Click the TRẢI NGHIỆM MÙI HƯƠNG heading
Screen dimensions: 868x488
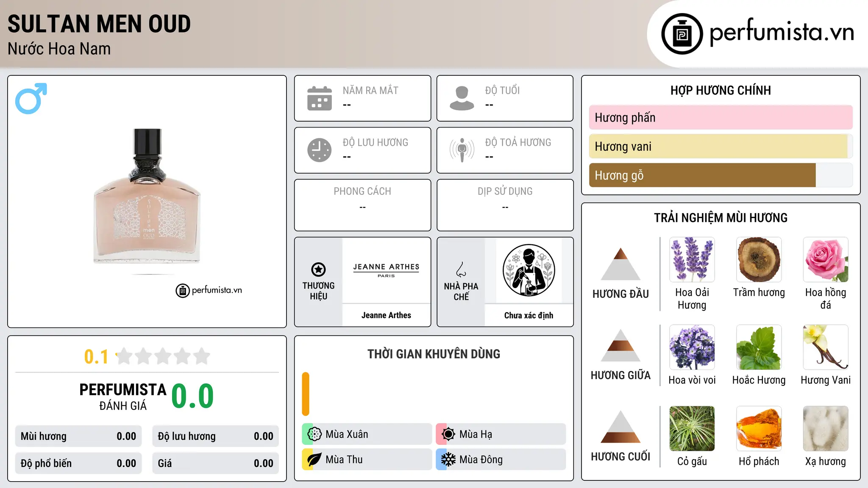(721, 218)
